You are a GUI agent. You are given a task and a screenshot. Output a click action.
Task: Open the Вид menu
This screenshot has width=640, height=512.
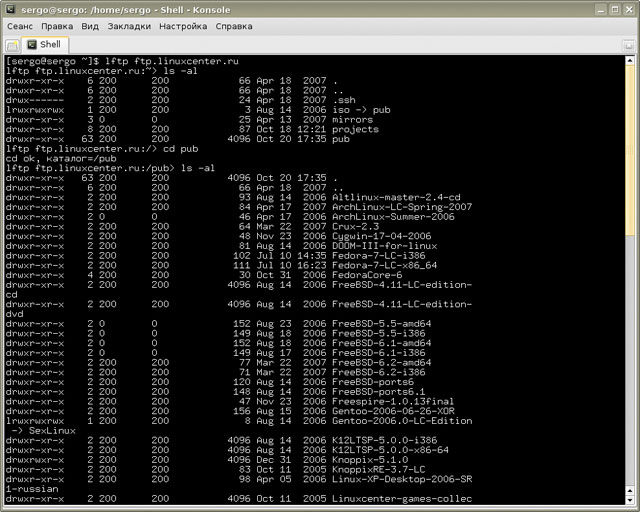(90, 26)
